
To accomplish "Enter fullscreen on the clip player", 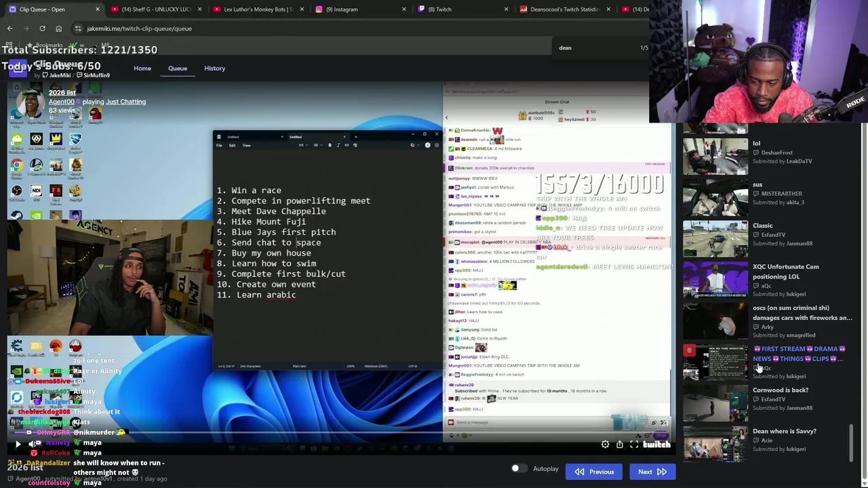I will coord(634,445).
